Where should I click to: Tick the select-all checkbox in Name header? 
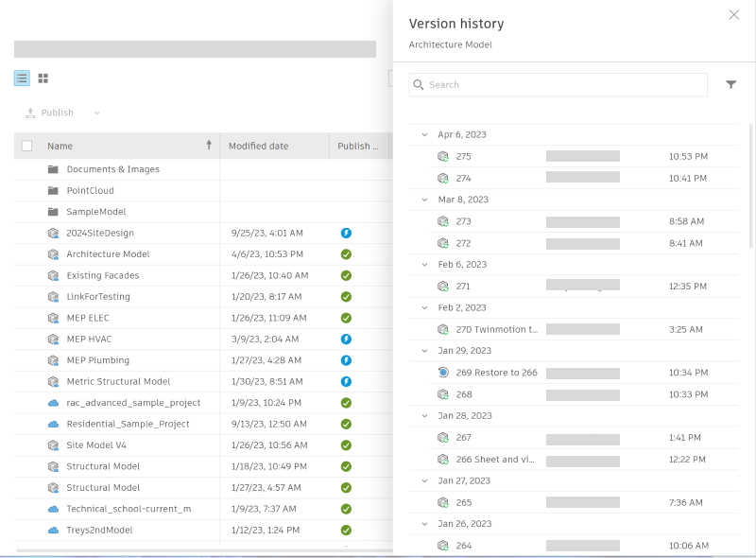[x=27, y=146]
